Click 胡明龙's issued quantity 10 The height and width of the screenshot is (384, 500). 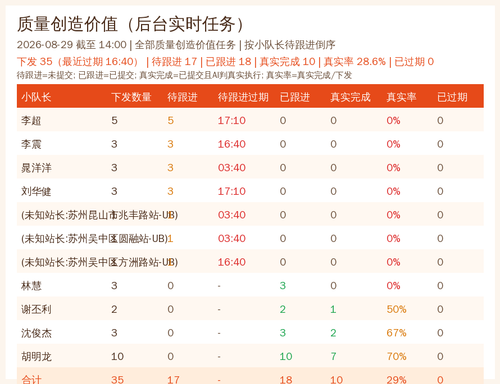pos(117,357)
